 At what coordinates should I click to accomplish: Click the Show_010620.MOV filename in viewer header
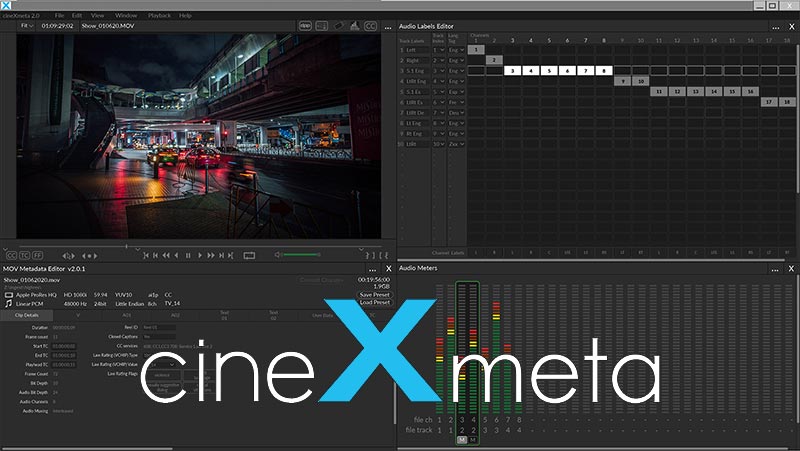click(x=108, y=26)
